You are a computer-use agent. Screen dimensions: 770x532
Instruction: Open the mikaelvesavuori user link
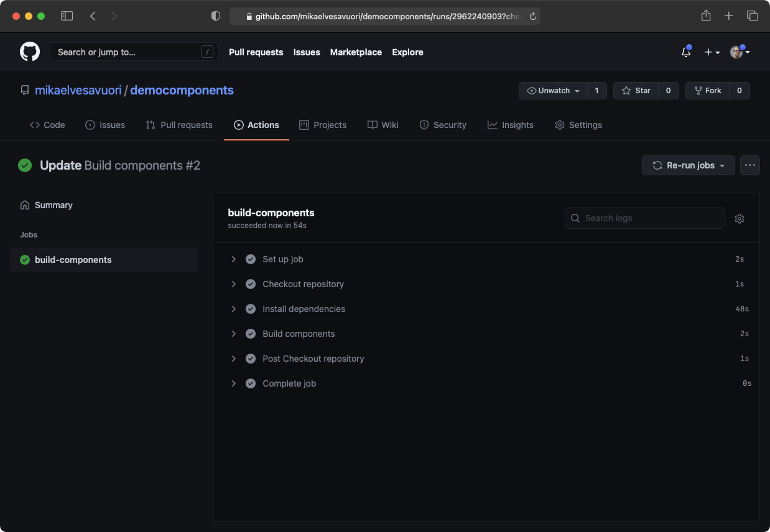[x=78, y=90]
